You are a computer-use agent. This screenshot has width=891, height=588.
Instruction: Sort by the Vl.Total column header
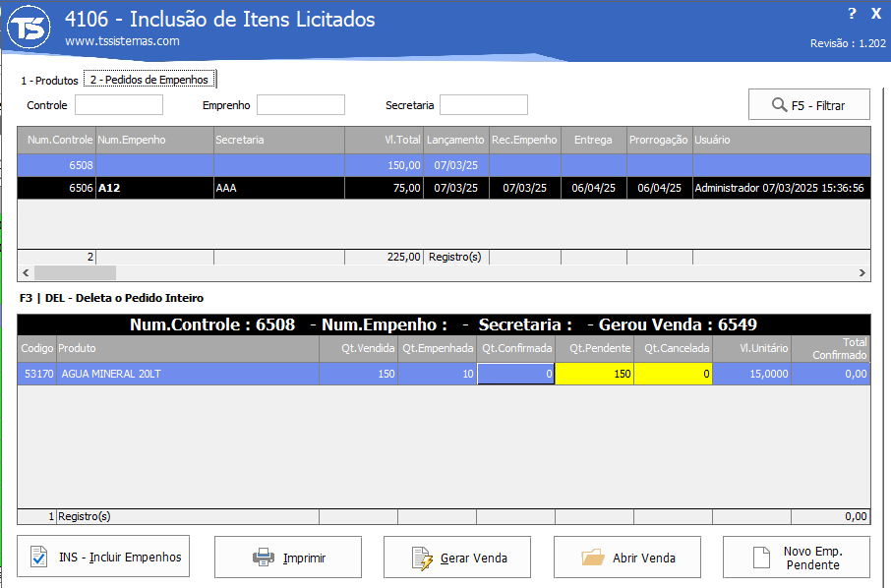pyautogui.click(x=385, y=140)
